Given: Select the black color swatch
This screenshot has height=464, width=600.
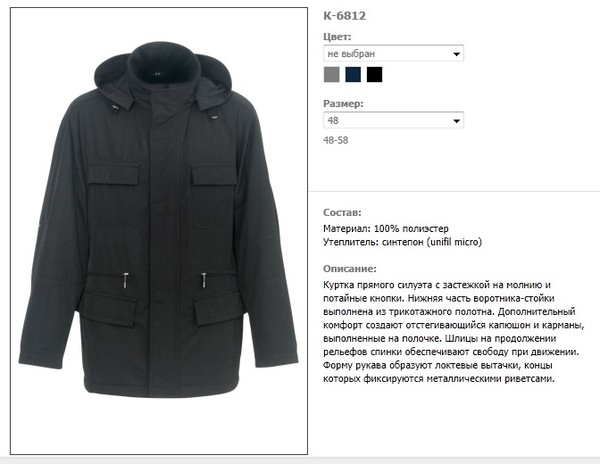Looking at the screenshot, I should pos(374,74).
